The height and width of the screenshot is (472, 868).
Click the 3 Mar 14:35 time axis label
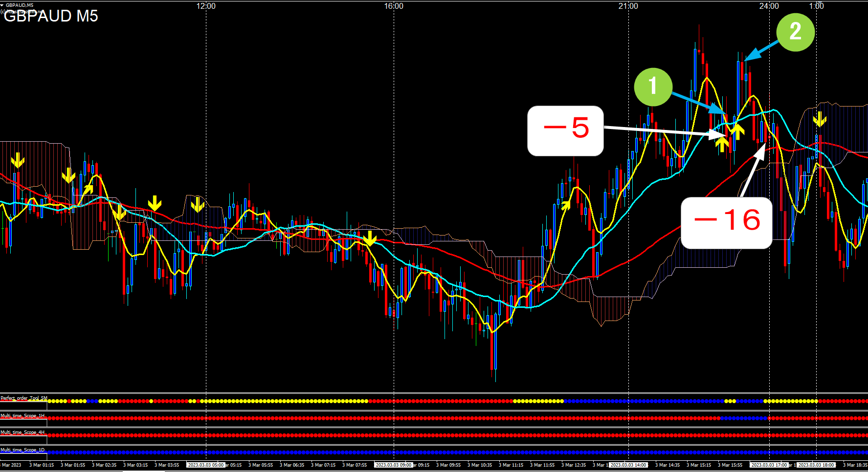coord(668,465)
